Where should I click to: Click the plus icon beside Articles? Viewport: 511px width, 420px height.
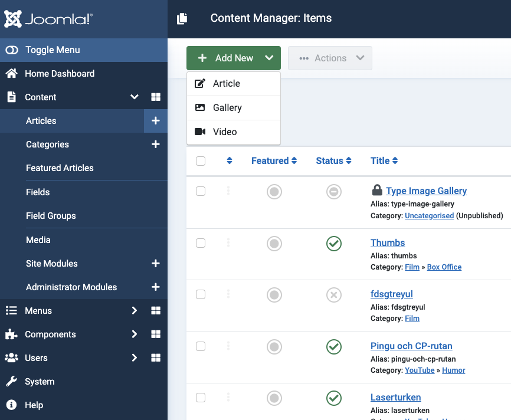pos(156,121)
